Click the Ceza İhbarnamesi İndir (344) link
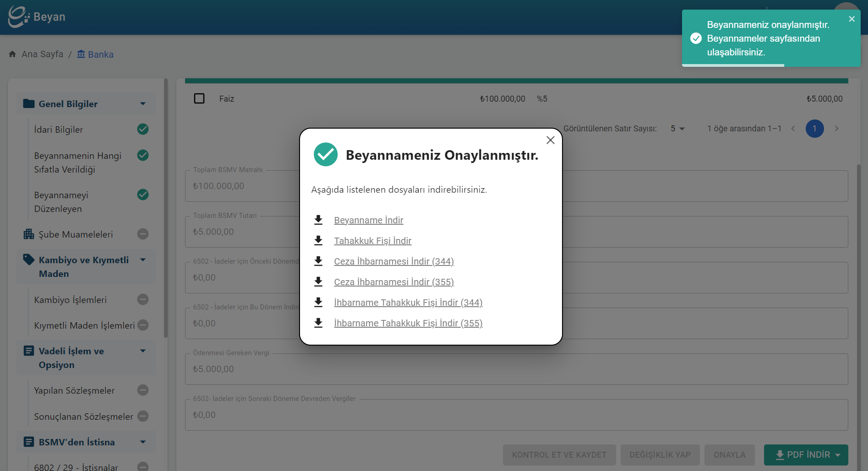This screenshot has height=471, width=868. [394, 261]
